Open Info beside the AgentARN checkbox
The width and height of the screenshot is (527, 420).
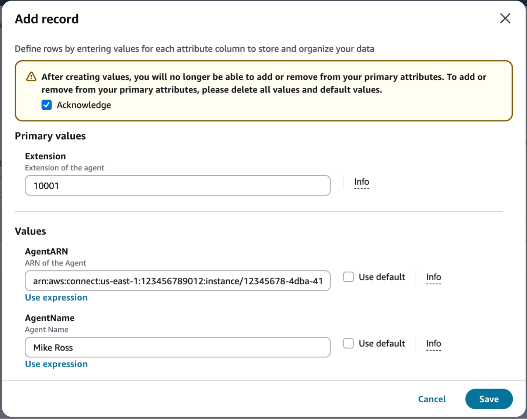[x=433, y=277]
